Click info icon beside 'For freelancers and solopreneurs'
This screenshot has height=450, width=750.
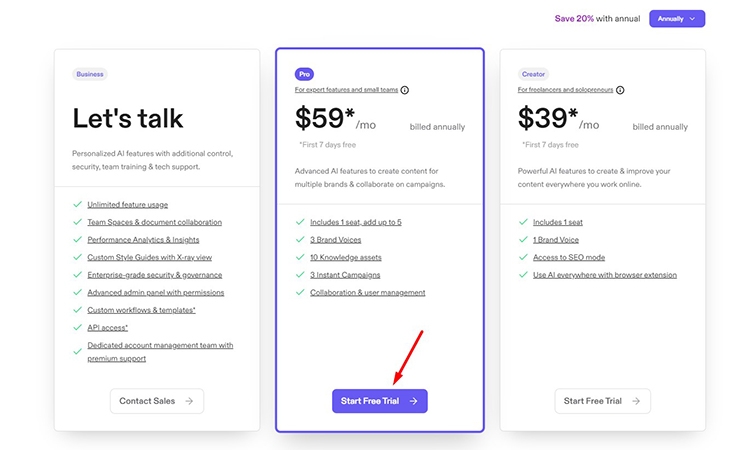(x=620, y=90)
